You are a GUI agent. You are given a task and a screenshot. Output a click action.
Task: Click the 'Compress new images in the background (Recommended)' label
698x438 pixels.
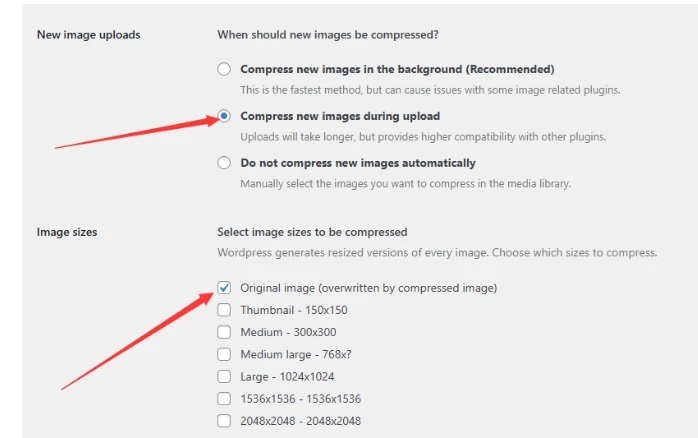397,69
